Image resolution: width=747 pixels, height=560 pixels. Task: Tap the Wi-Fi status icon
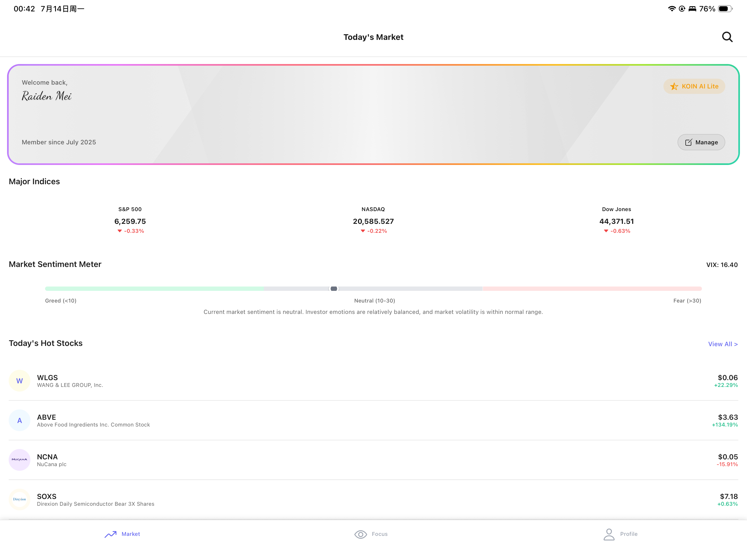pos(672,9)
